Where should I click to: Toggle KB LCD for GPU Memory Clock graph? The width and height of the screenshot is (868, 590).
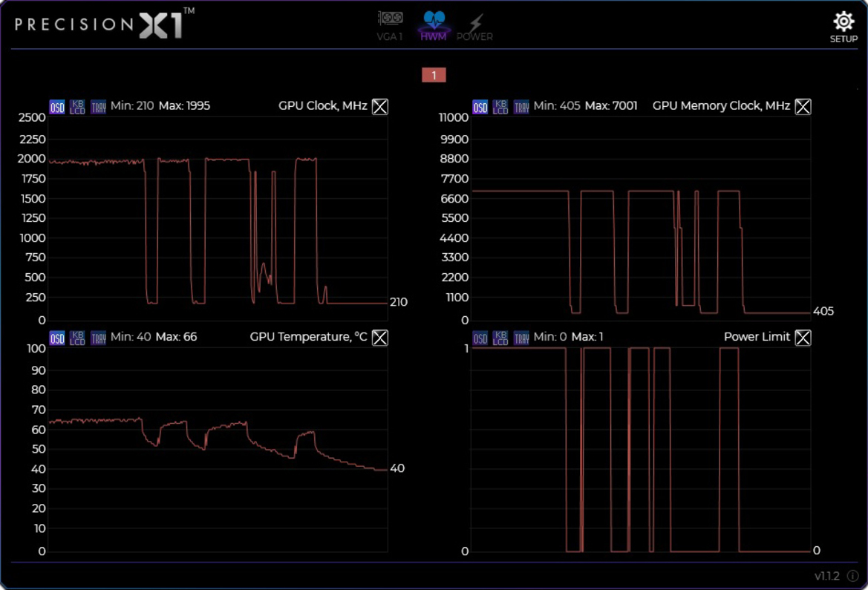(x=500, y=107)
